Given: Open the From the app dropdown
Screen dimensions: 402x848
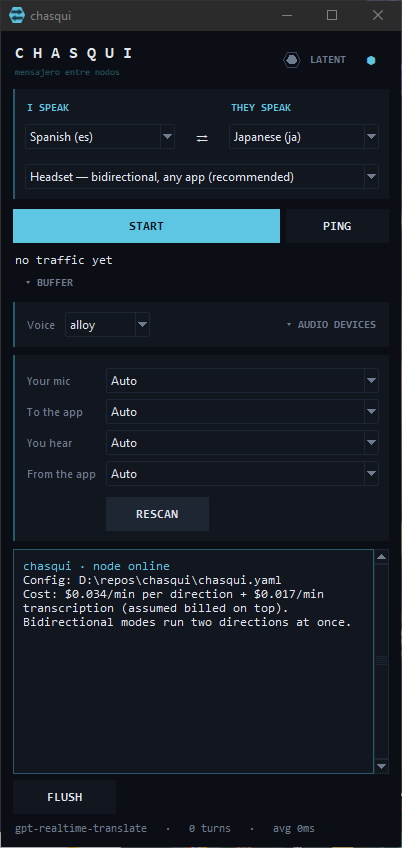Looking at the screenshot, I should 242,474.
